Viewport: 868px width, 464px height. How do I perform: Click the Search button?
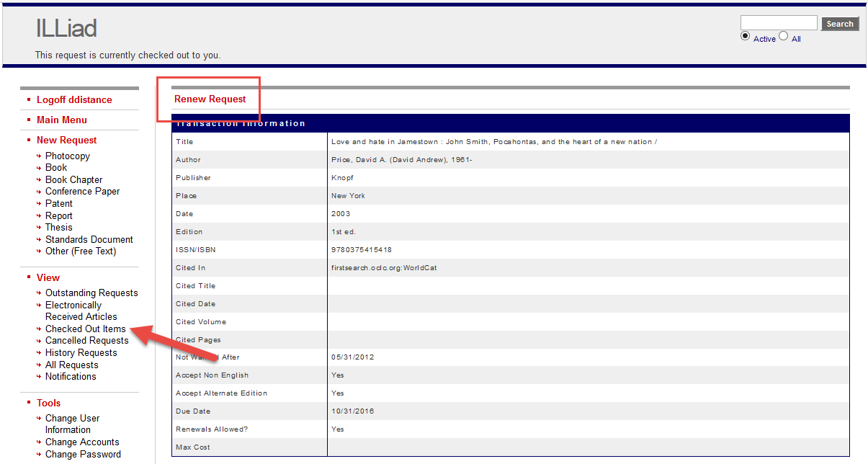[x=838, y=23]
